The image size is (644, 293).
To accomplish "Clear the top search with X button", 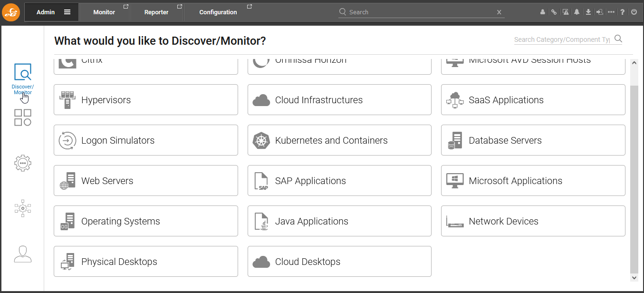I will pyautogui.click(x=499, y=12).
